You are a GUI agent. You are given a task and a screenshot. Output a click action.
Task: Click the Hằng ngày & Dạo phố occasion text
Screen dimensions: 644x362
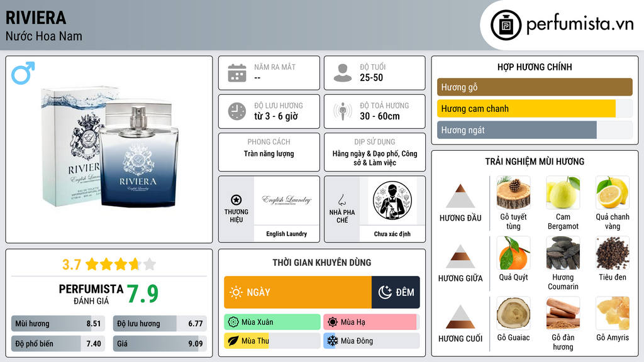pyautogui.click(x=375, y=158)
